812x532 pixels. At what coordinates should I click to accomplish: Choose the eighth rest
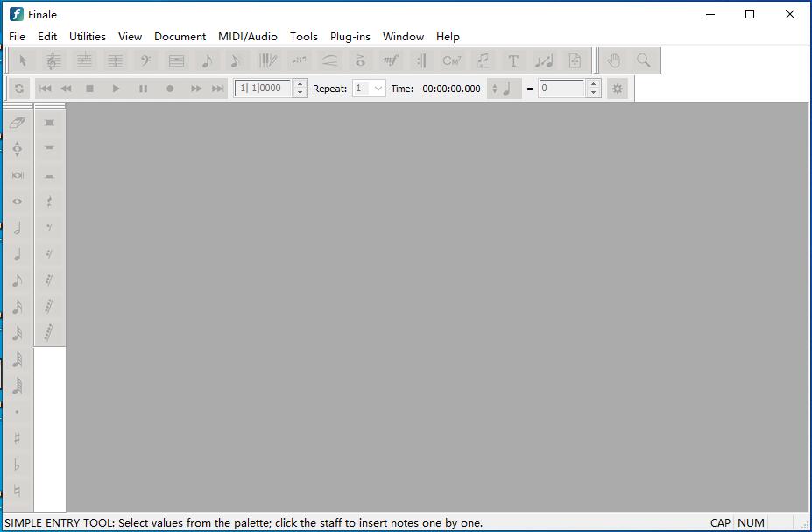point(49,228)
